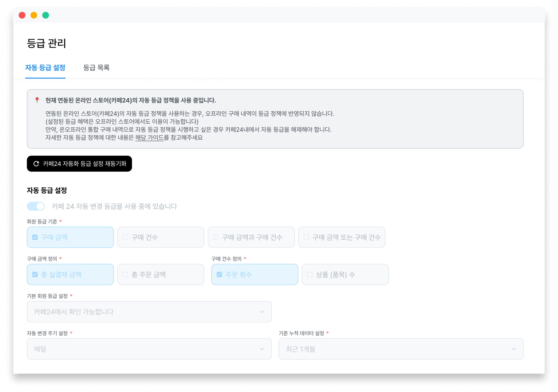Open the 해당 가이드 link
The height and width of the screenshot is (392, 558).
tap(149, 138)
